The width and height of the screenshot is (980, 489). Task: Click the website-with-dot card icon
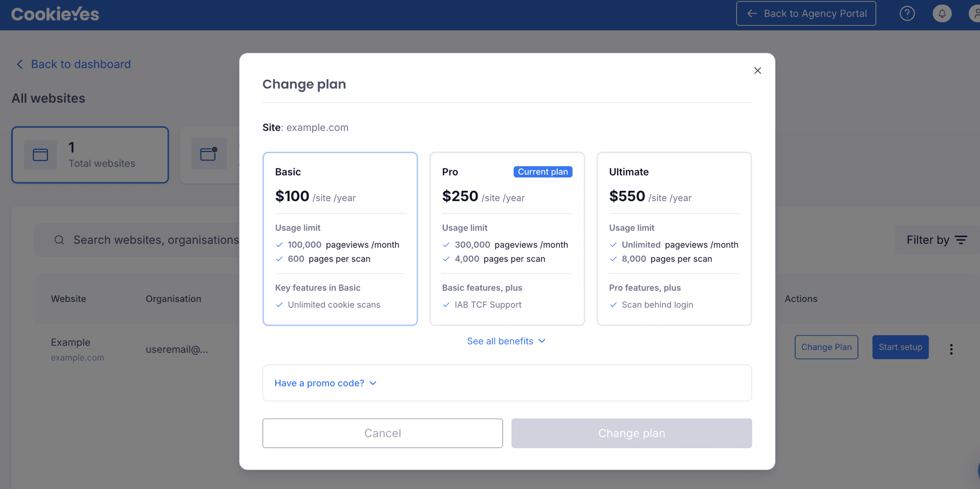pyautogui.click(x=209, y=154)
